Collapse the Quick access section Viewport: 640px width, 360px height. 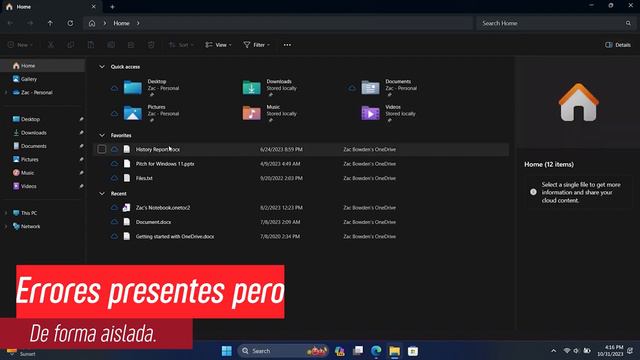tap(102, 67)
